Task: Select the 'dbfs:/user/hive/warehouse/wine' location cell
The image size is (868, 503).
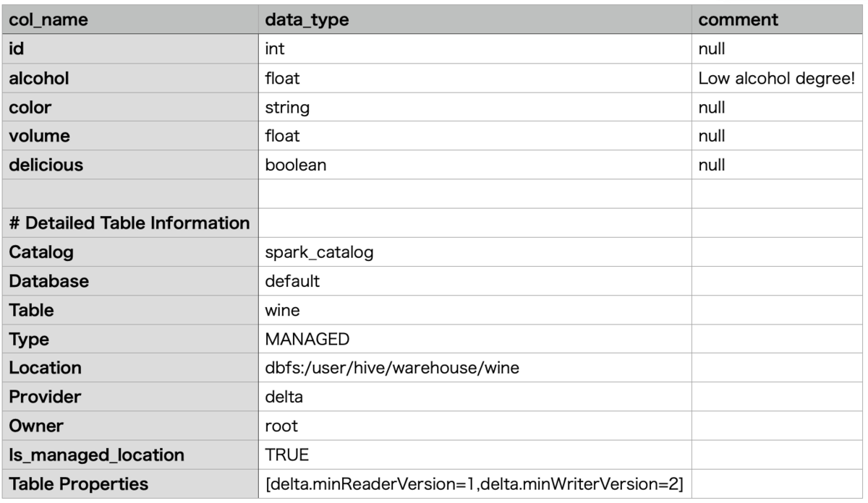Action: click(475, 368)
